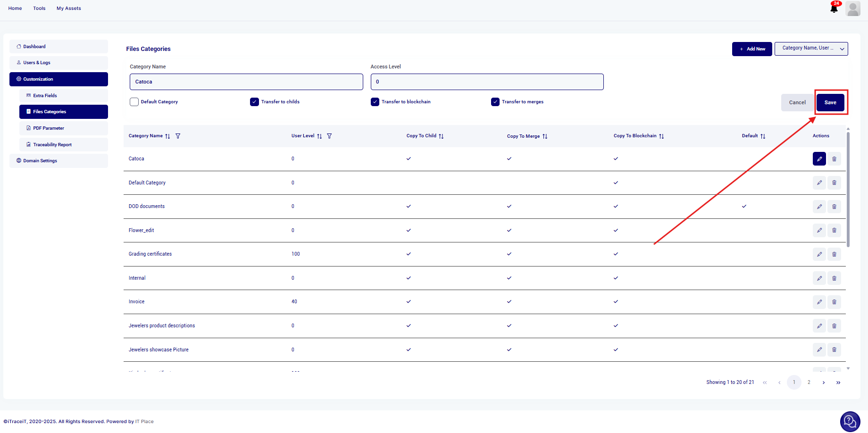Toggle Transfer to blockchain checkbox

(x=375, y=102)
